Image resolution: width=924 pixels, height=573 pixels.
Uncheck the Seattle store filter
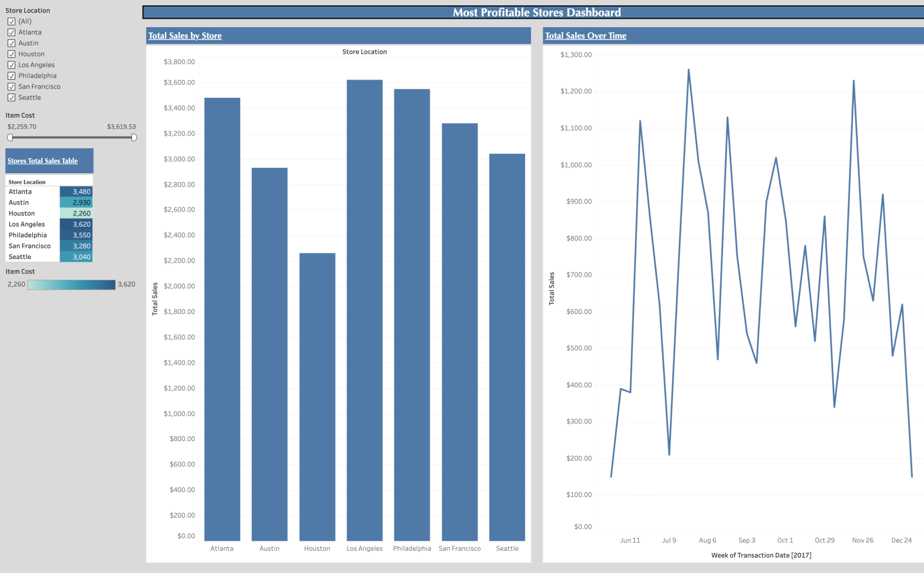pyautogui.click(x=11, y=98)
